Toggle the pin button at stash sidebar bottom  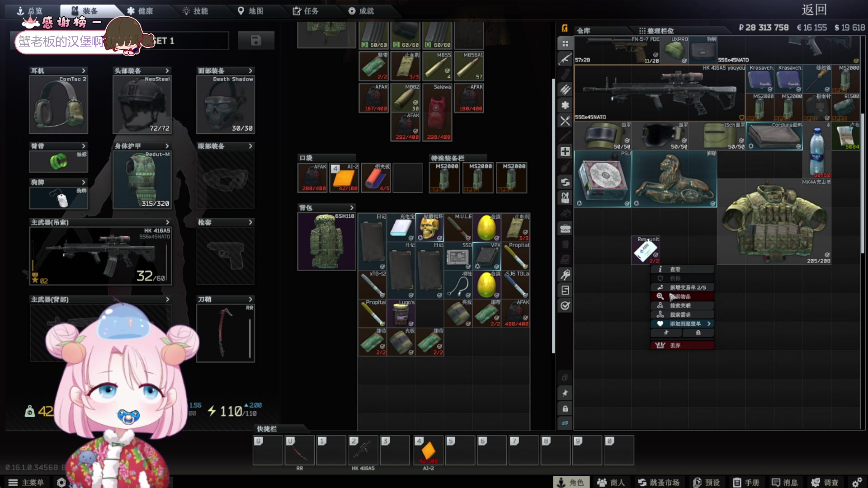click(x=565, y=393)
